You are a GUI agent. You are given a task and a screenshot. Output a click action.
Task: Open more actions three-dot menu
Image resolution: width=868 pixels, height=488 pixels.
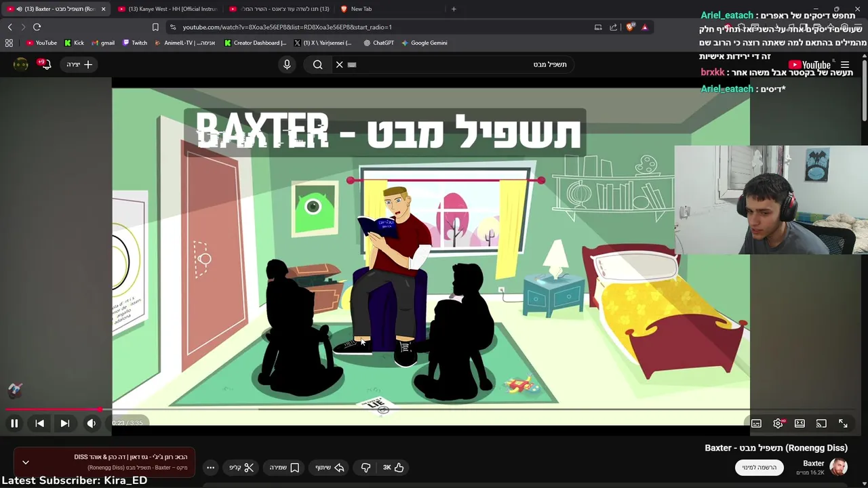(x=211, y=467)
